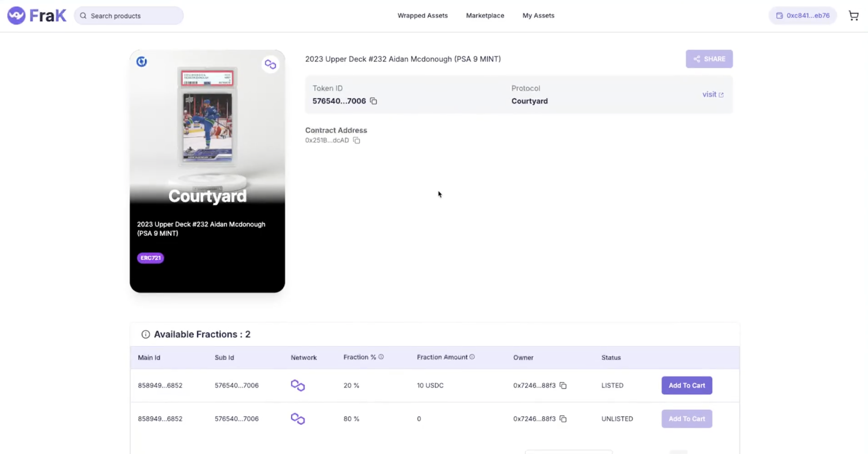Copy the contract address

(x=356, y=140)
